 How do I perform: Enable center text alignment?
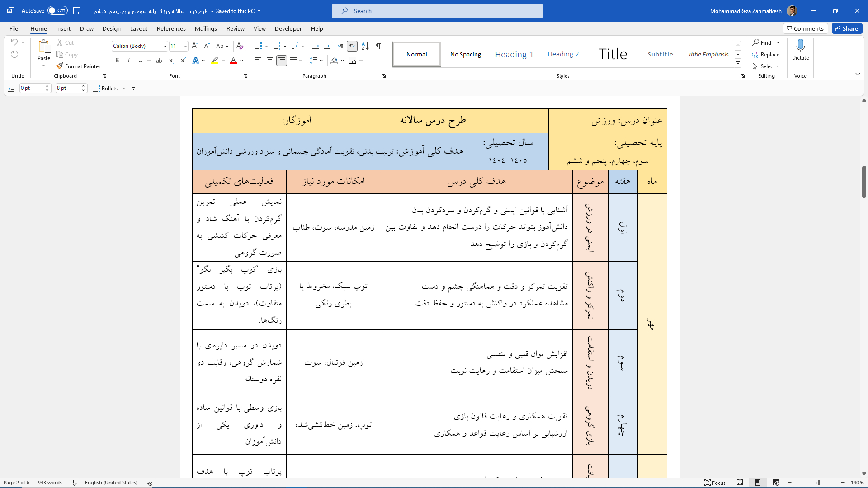269,60
